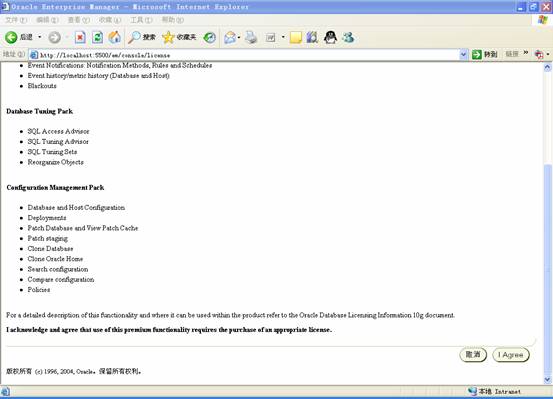Launch the QQ penguin icon
Viewport: 553px width, 399px height.
(x=330, y=37)
